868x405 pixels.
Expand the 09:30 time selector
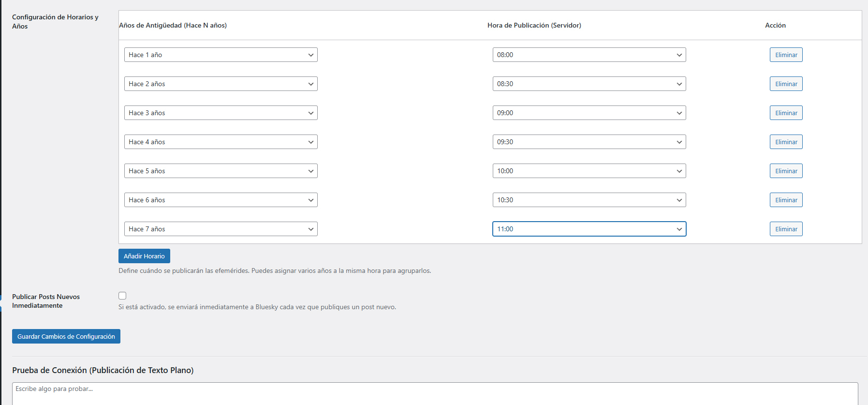(589, 142)
